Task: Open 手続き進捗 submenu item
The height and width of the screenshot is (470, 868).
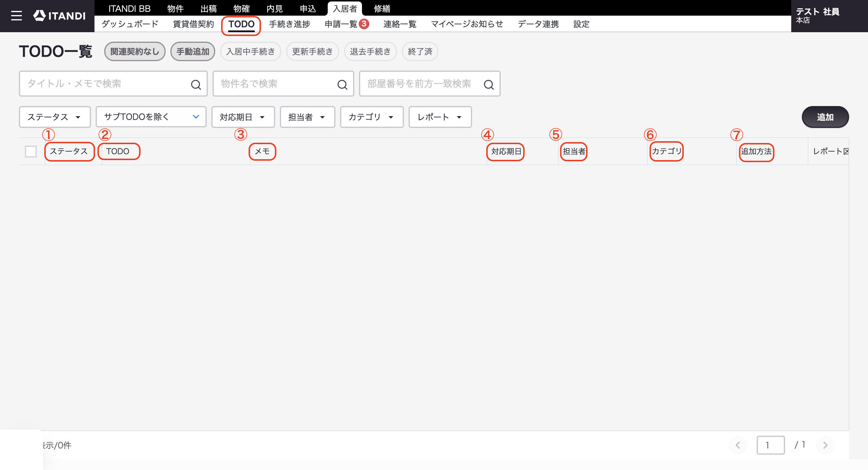Action: (289, 24)
